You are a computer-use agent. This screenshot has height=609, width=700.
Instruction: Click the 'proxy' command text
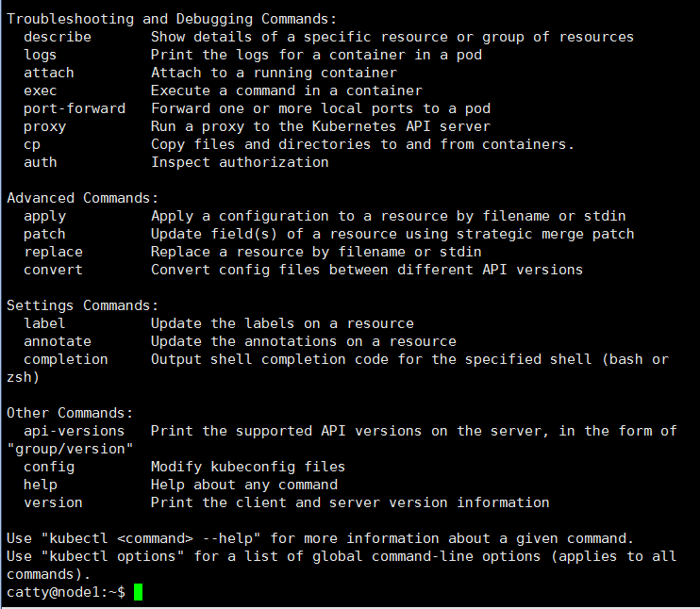pos(44,126)
